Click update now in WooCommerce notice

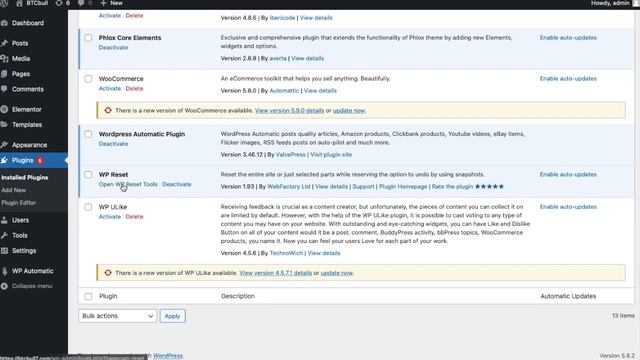[349, 111]
